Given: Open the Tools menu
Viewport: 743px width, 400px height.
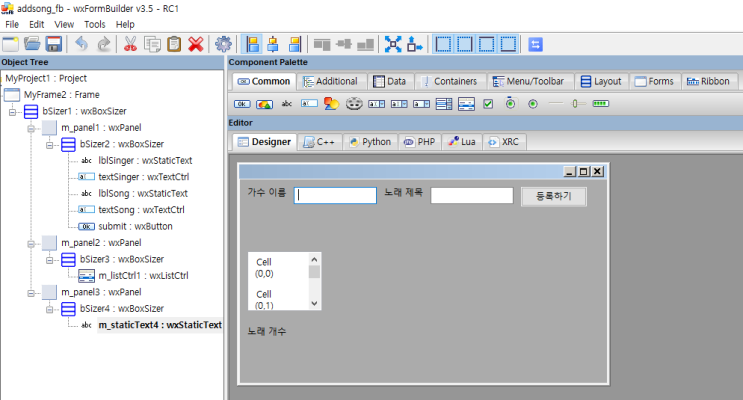Looking at the screenshot, I should [x=95, y=24].
